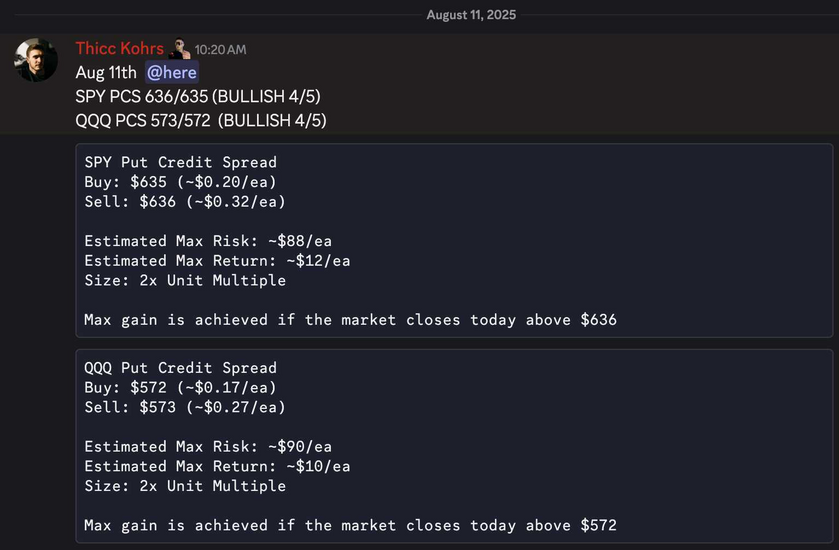Click the QQQ PCS 573/572 message line

pos(201,120)
